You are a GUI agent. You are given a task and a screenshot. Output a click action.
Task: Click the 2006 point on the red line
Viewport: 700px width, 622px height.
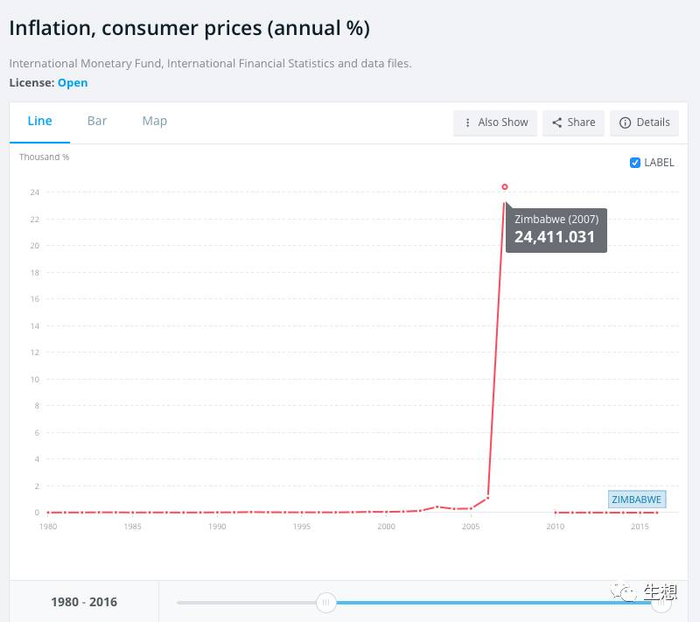488,497
